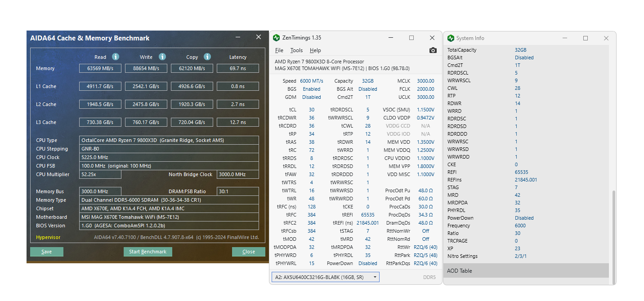The image size is (644, 301).
Task: Click the North Bridge Clock value field
Action: click(x=238, y=174)
